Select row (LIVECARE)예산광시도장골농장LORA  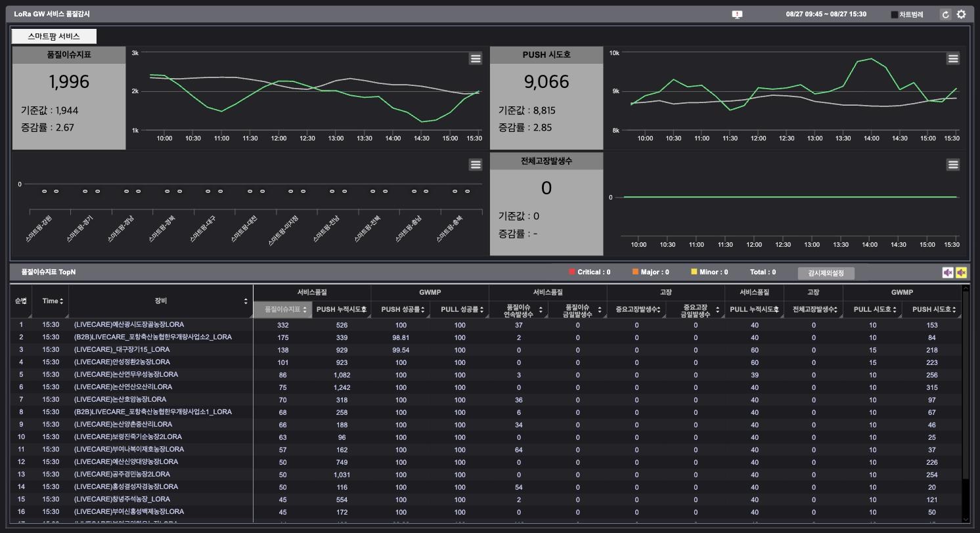pyautogui.click(x=486, y=325)
